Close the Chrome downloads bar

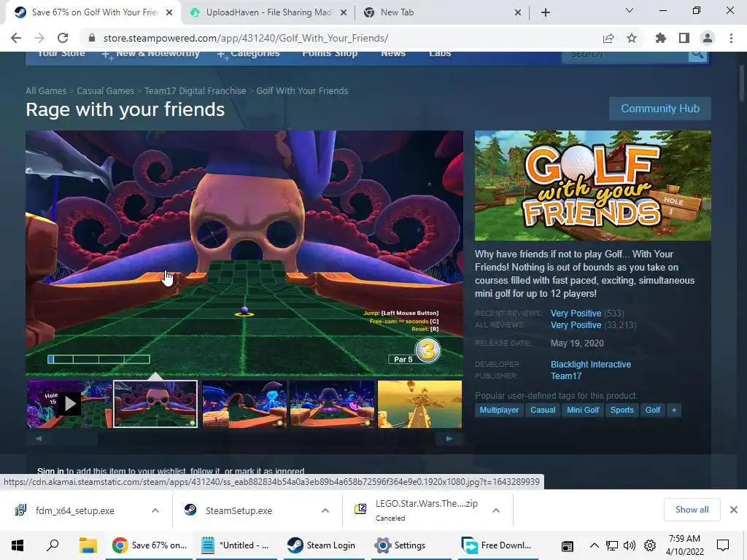pyautogui.click(x=734, y=510)
